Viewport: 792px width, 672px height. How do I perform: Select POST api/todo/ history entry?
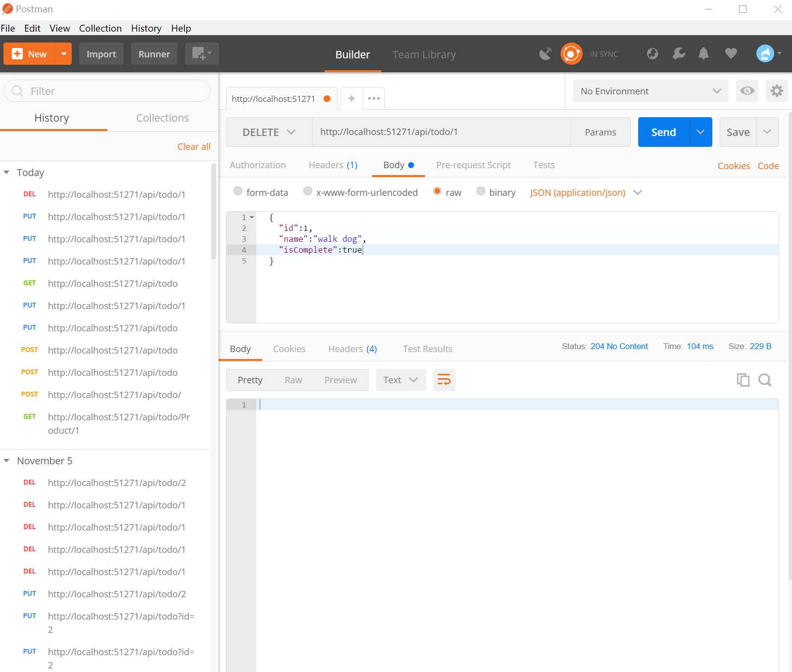tap(105, 395)
